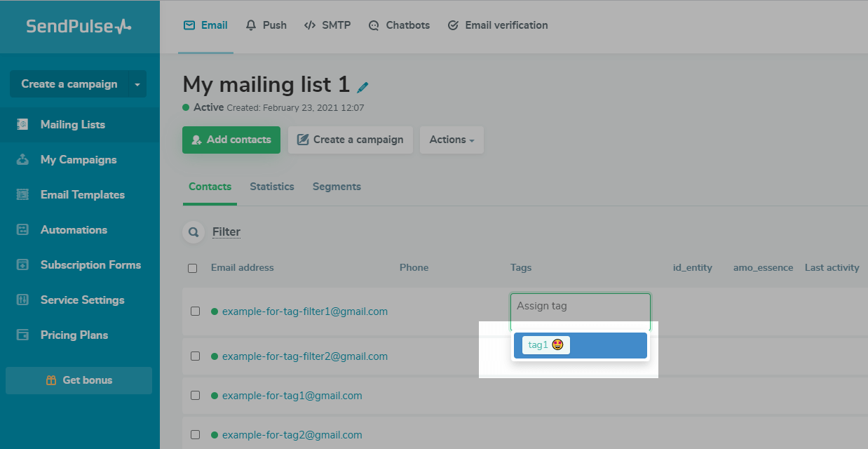Click the pencil icon to rename mailing list
The width and height of the screenshot is (868, 449).
[x=362, y=88]
